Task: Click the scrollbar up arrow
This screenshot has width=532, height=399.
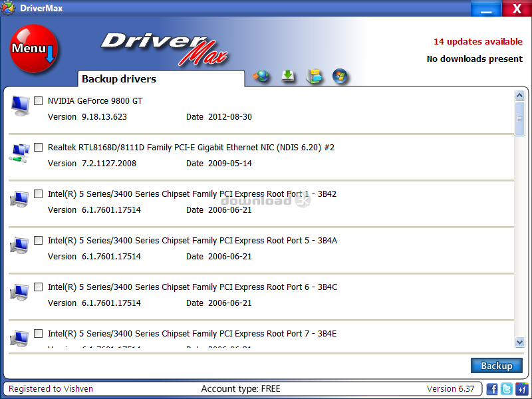Action: pyautogui.click(x=519, y=95)
